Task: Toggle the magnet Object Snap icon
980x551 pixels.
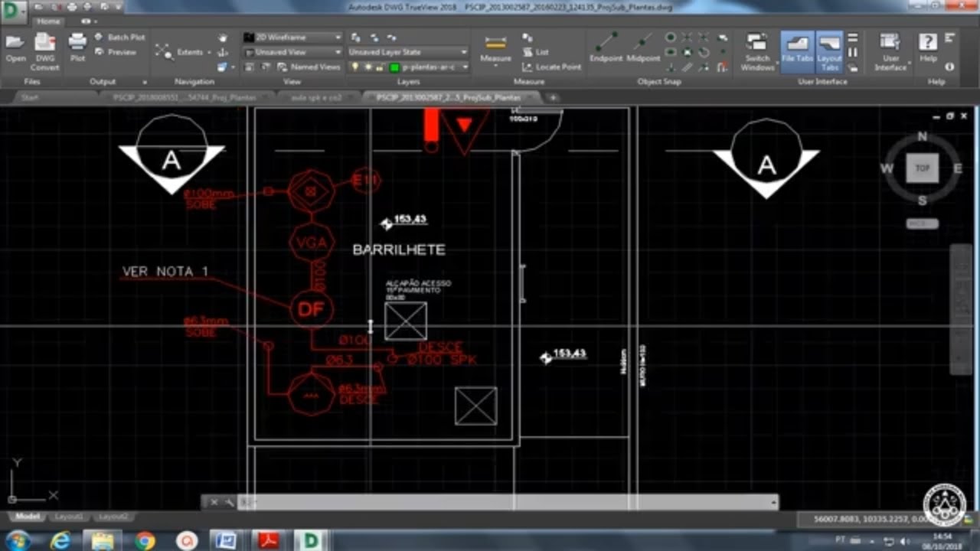Action: 722,67
